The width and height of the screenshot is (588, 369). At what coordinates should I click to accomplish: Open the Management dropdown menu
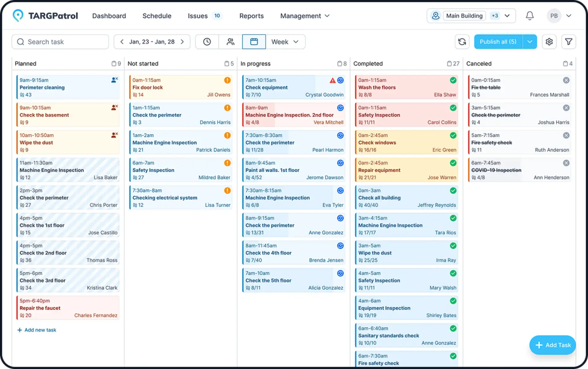tap(304, 16)
